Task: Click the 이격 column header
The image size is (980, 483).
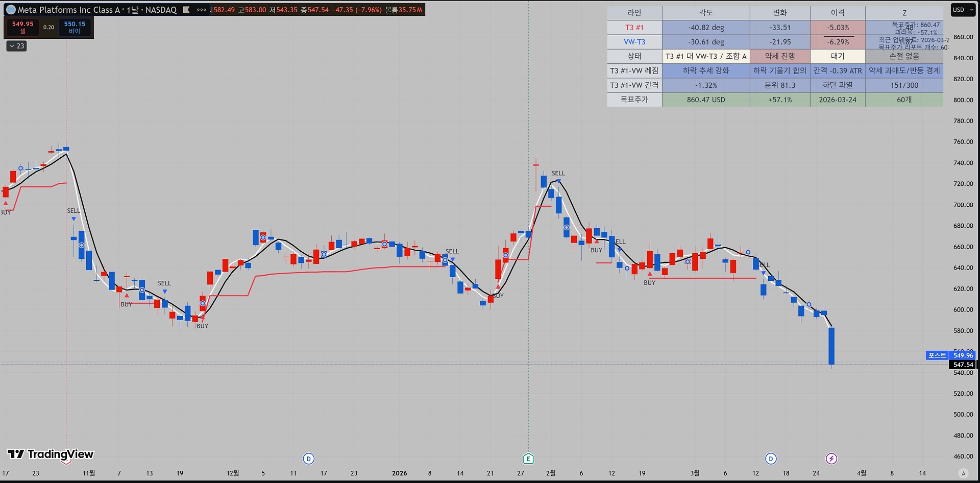Action: (838, 13)
